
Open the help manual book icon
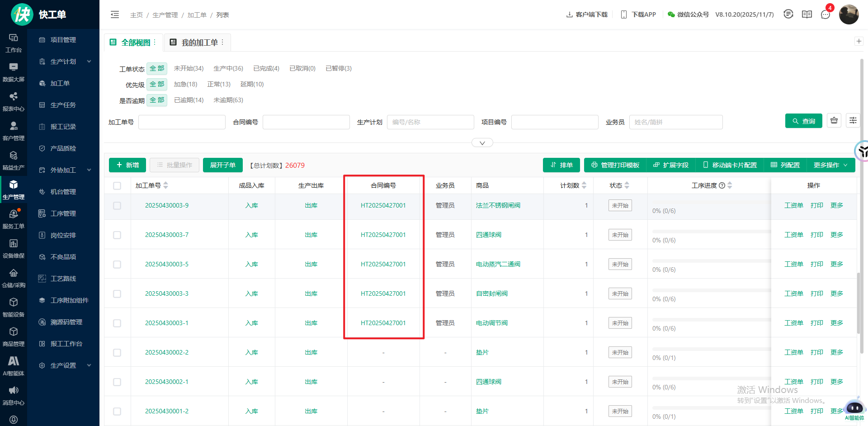(x=807, y=14)
